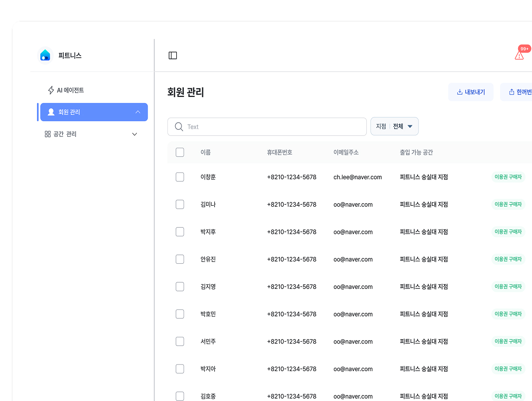Click the magnifier search icon
Screen dimensions: 532x401
pyautogui.click(x=179, y=127)
